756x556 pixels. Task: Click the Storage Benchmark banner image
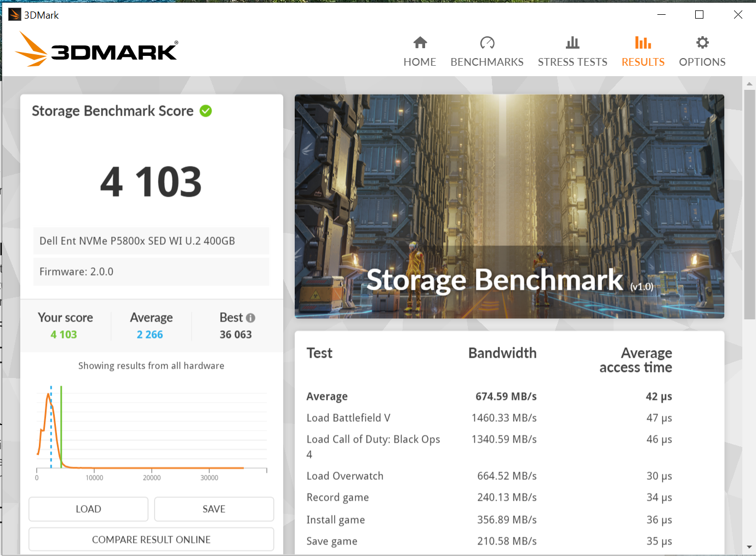coord(509,205)
